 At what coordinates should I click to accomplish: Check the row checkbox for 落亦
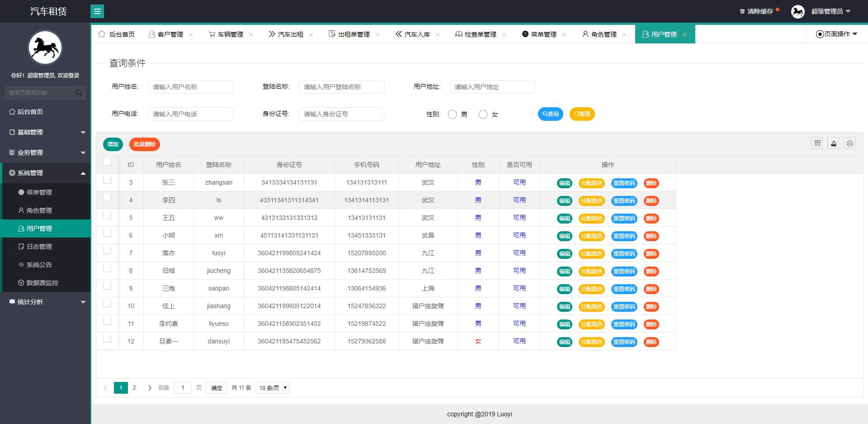pos(107,250)
